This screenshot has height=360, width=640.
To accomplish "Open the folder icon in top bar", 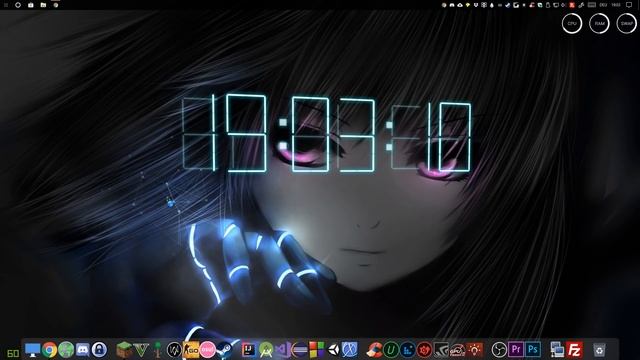I will point(43,5).
